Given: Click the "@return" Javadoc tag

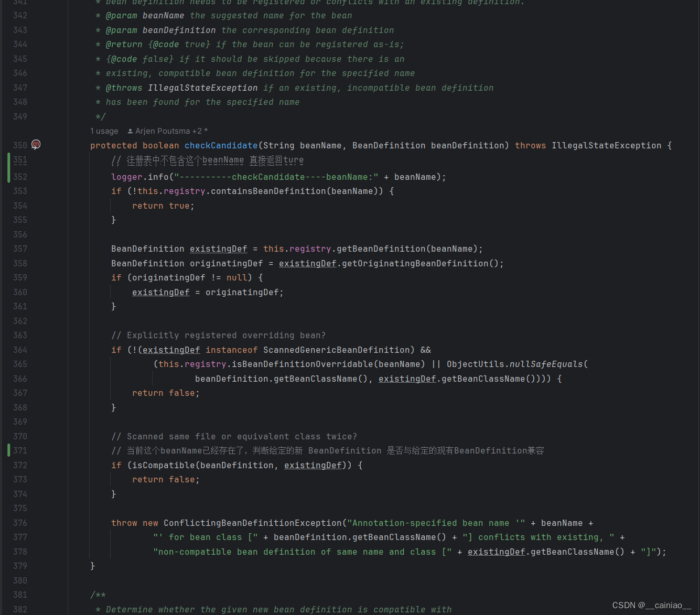Looking at the screenshot, I should click(124, 45).
